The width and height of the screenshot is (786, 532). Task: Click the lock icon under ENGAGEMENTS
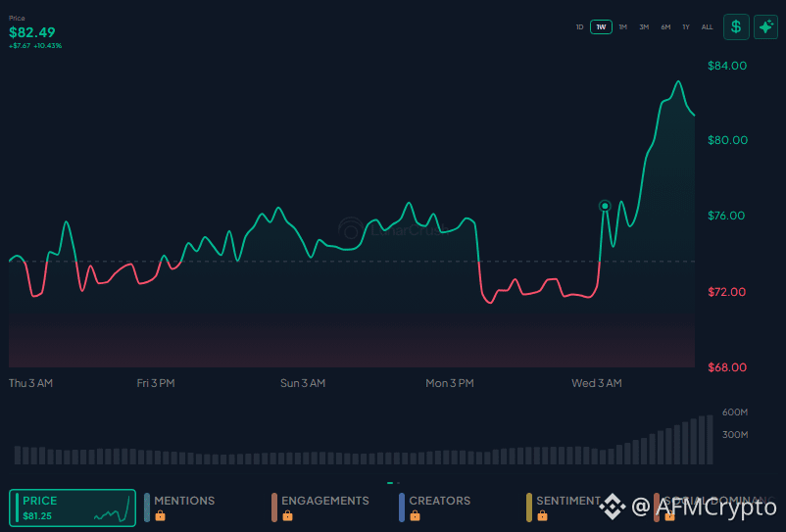tap(287, 515)
